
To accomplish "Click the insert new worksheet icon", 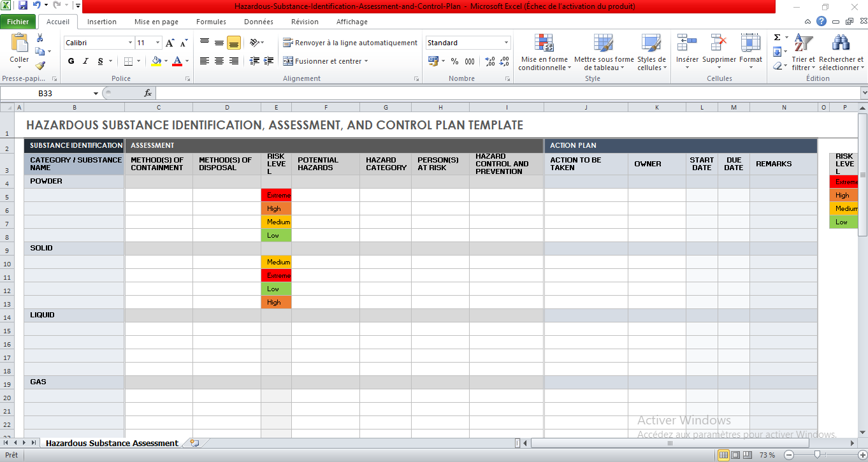I will coord(194,443).
